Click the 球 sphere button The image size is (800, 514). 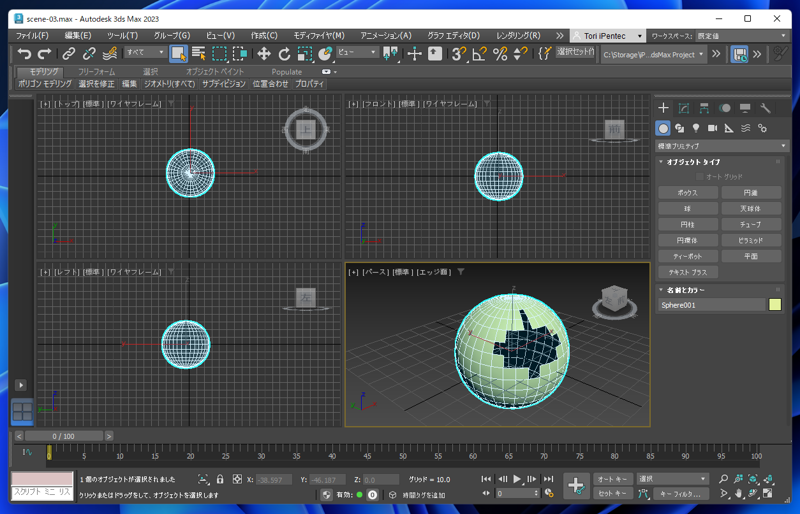coord(688,208)
